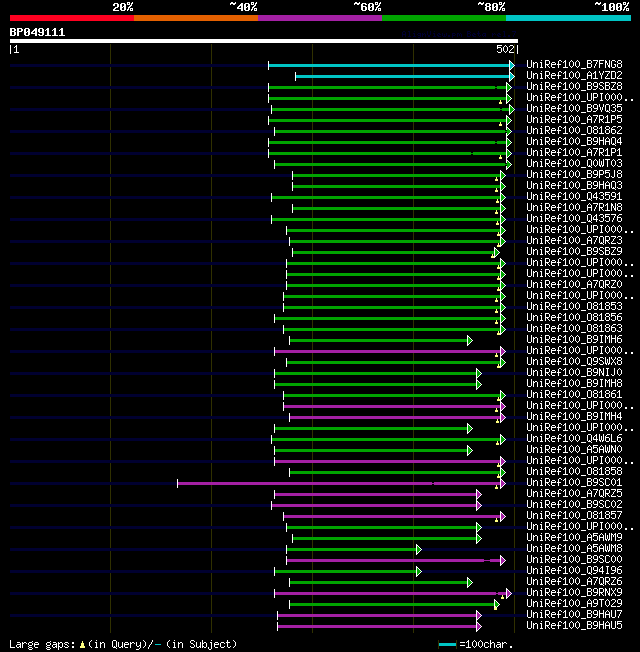Click the green ~80% identity legend segment
This screenshot has height=652, width=640.
(x=444, y=18)
